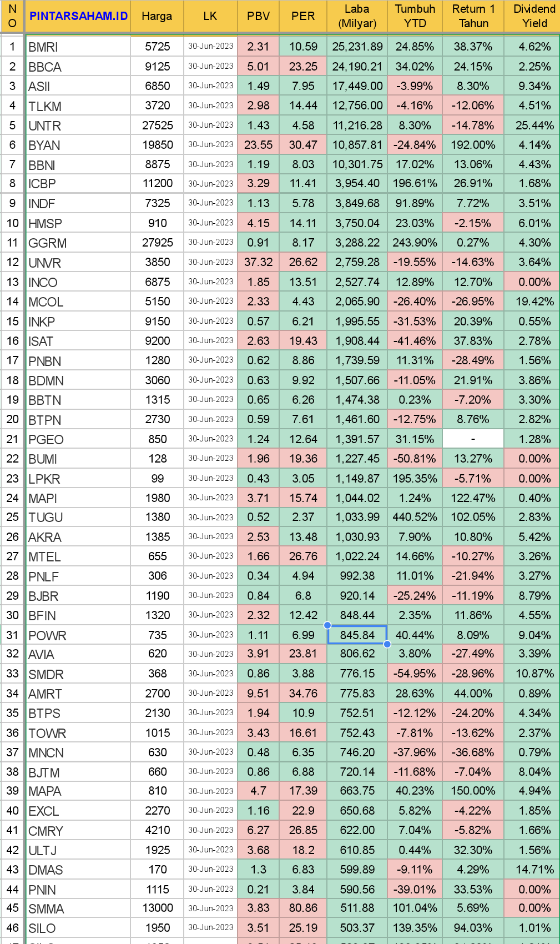The image size is (560, 944).
Task: Select BYAN's one-year return 192.00%
Action: pyautogui.click(x=473, y=145)
